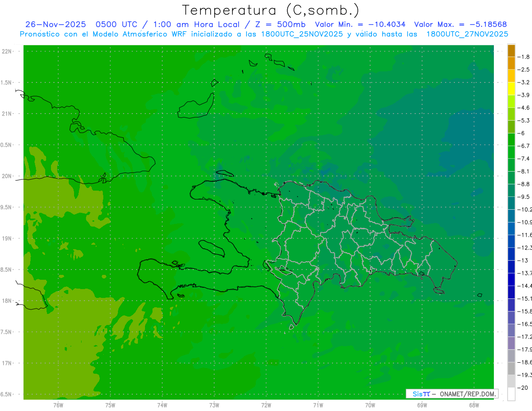
Task: Click the "-11.6" colorbar label
Action: click(524, 235)
